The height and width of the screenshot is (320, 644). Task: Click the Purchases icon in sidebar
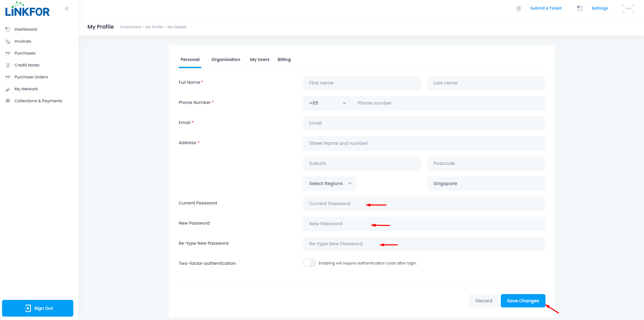point(8,54)
